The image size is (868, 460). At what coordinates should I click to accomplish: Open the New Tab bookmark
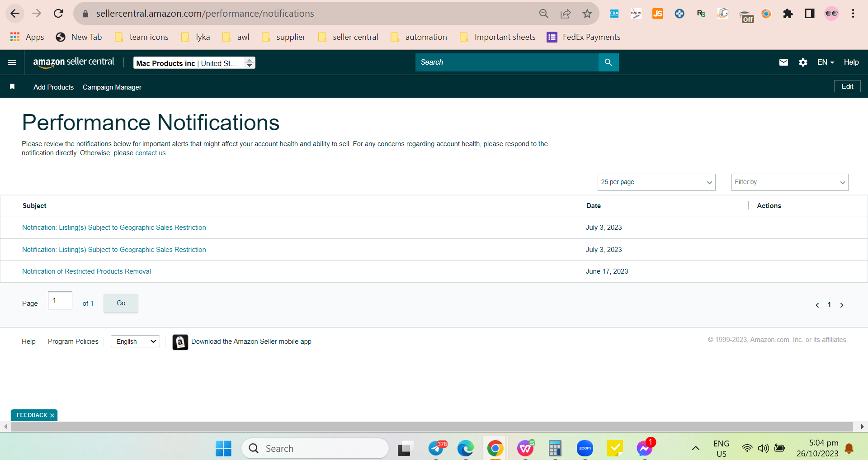point(79,37)
